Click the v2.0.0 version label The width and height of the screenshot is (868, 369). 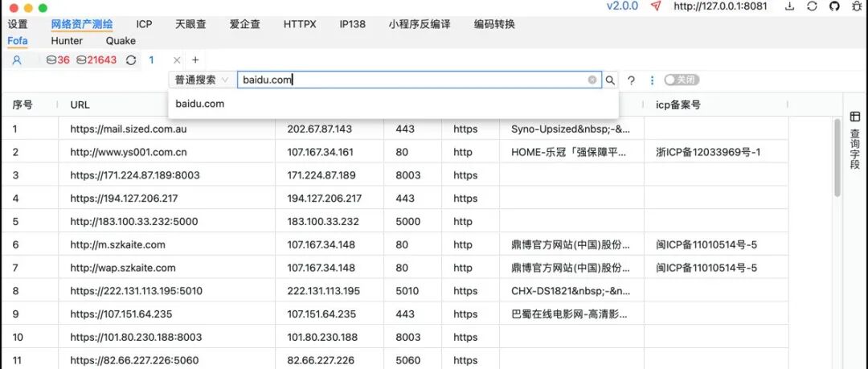[x=622, y=6]
